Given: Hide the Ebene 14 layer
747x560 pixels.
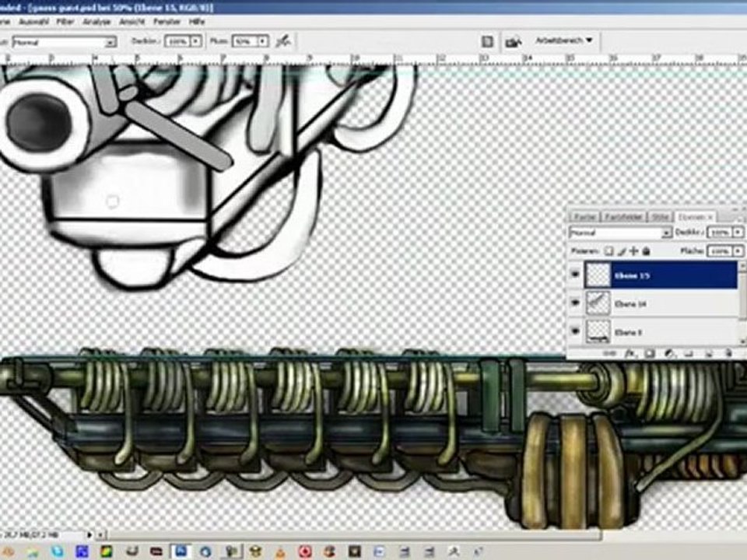Looking at the screenshot, I should (x=576, y=303).
